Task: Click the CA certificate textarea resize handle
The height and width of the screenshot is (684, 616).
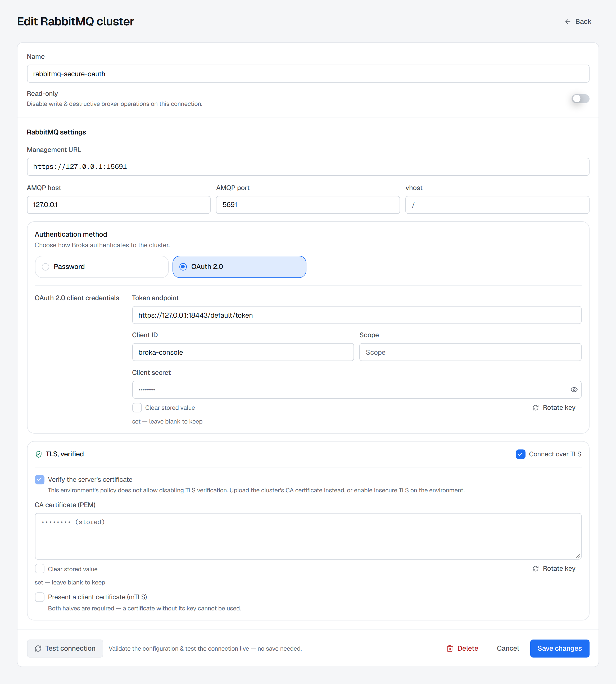Action: (x=578, y=556)
